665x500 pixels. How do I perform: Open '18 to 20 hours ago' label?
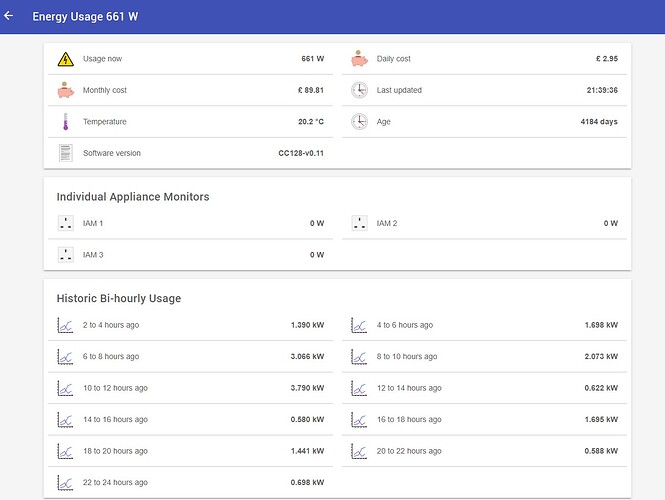pos(115,451)
